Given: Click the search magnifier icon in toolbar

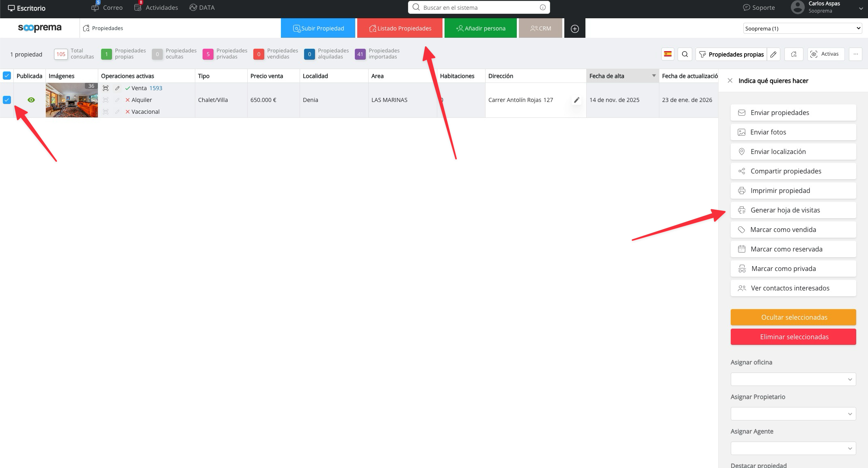Looking at the screenshot, I should (684, 54).
